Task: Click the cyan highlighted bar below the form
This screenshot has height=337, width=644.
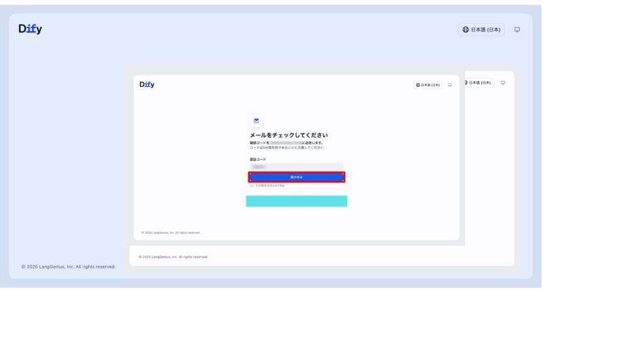Action: point(296,201)
